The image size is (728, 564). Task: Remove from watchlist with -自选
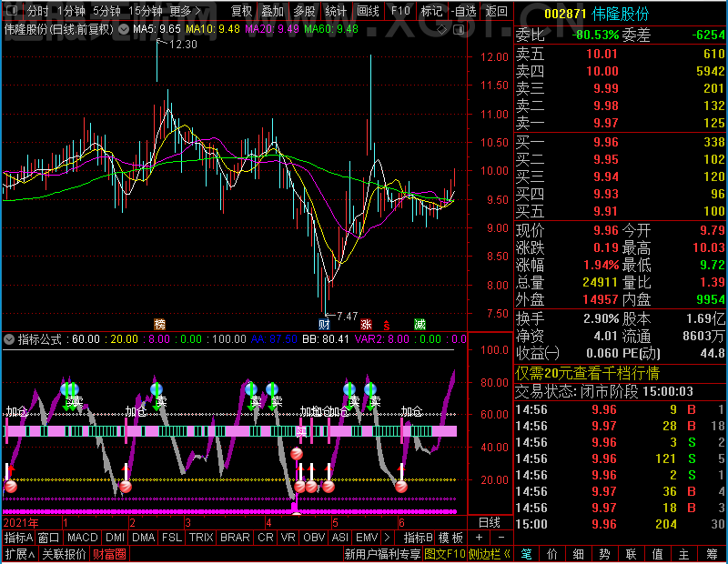pyautogui.click(x=464, y=10)
